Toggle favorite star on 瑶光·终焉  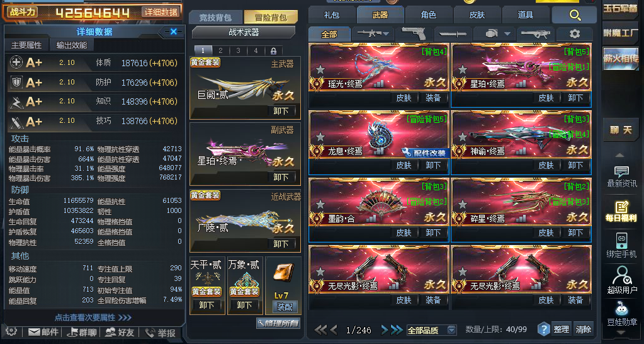tap(320, 69)
